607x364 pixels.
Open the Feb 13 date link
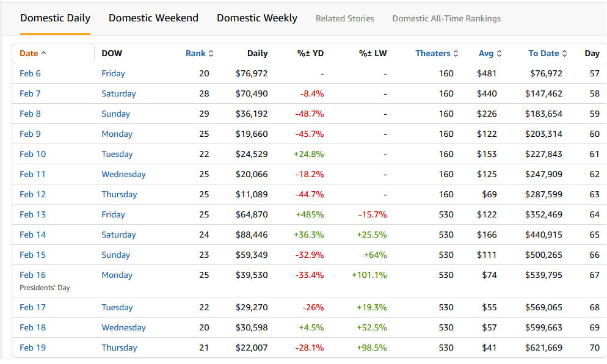[32, 214]
